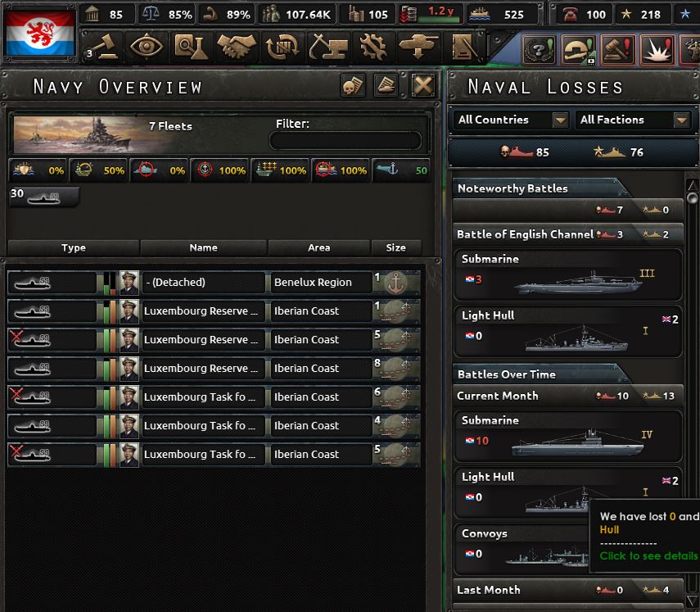Open the All Countries dropdown

[x=511, y=120]
